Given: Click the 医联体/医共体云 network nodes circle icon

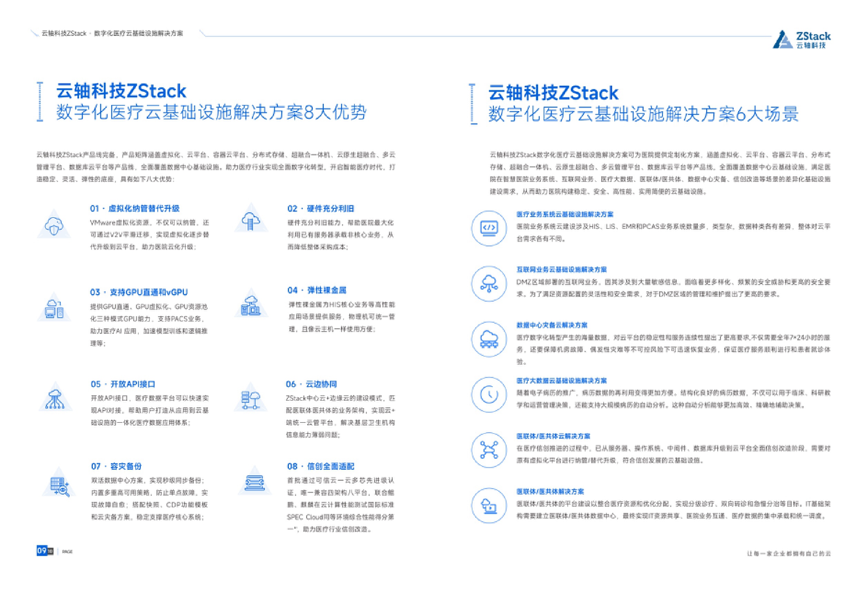Looking at the screenshot, I should 489,450.
